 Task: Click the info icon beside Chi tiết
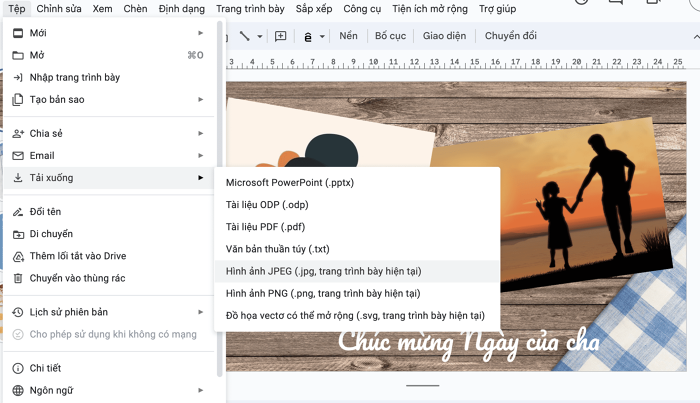click(x=18, y=369)
